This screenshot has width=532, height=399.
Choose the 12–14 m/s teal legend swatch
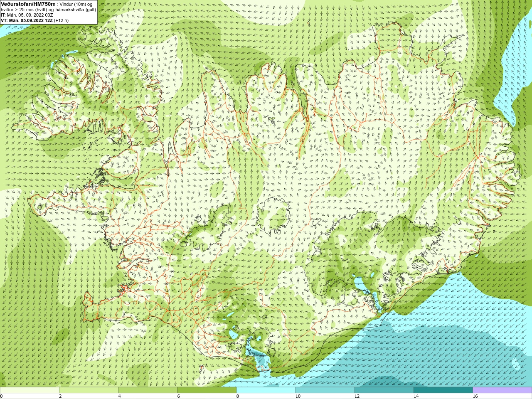click(x=384, y=390)
